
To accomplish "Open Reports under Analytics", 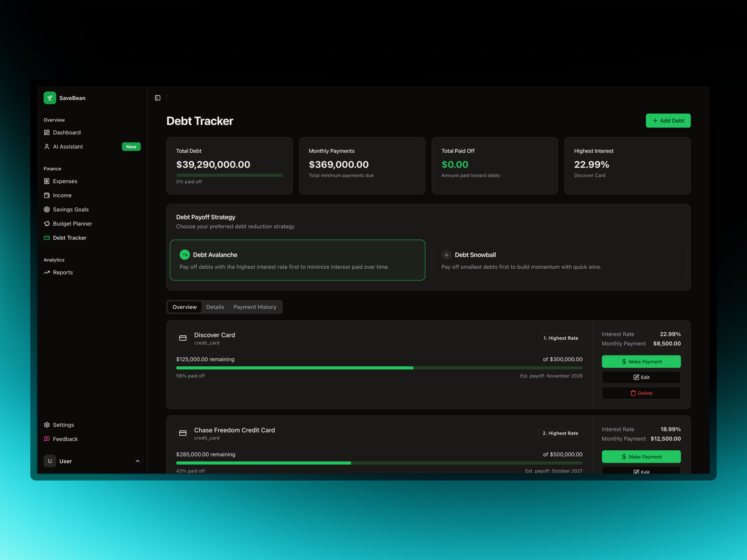I will (92, 273).
